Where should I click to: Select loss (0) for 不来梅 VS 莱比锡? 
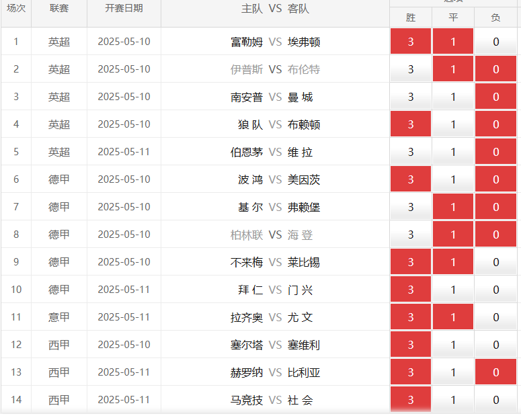(495, 261)
